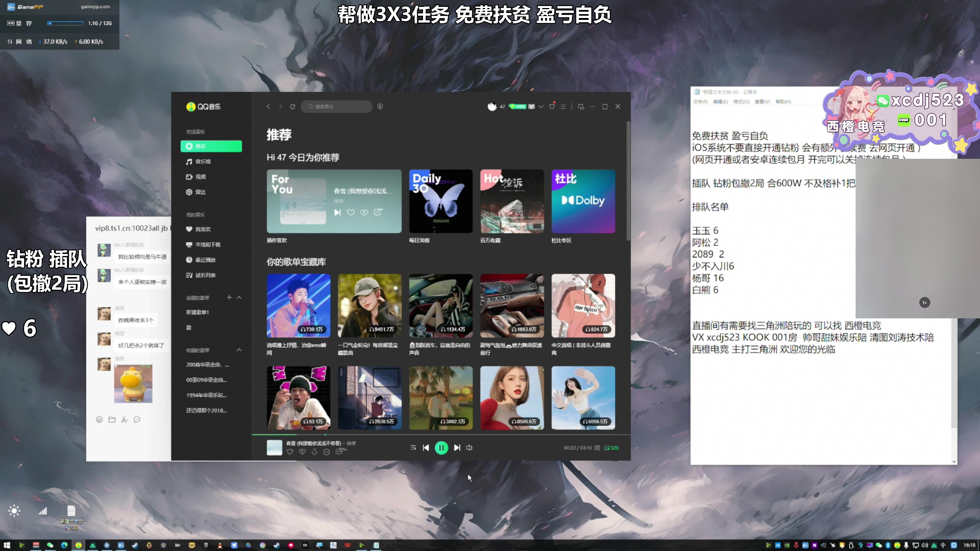
Task: Open 格式(O) menu in Notepad
Action: pyautogui.click(x=741, y=102)
